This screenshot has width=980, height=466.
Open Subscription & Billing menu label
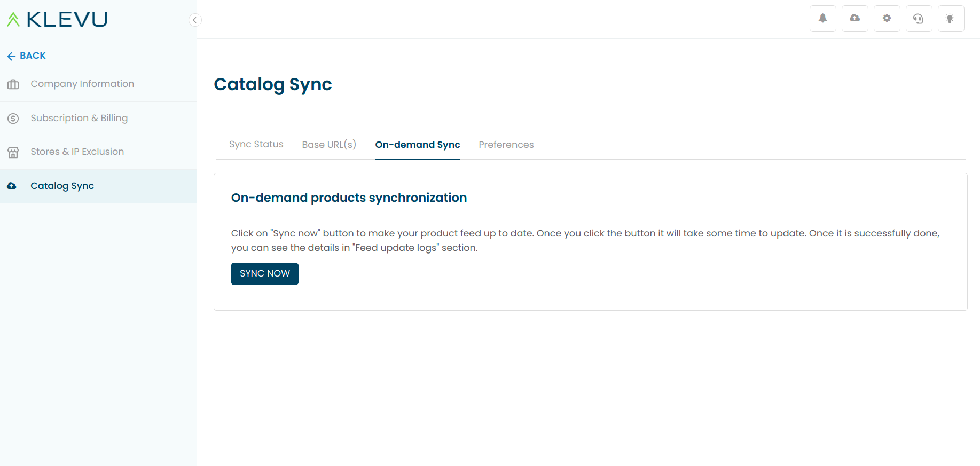79,118
